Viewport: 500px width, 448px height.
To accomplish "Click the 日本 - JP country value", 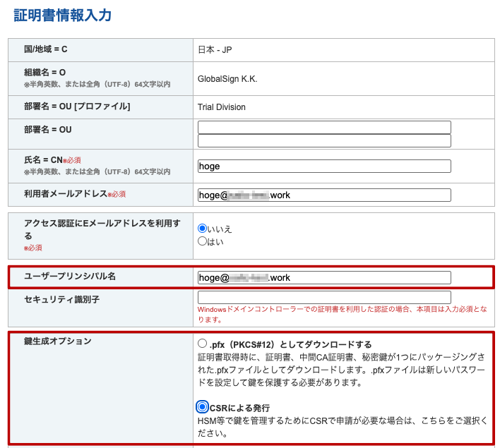I will coord(215,50).
